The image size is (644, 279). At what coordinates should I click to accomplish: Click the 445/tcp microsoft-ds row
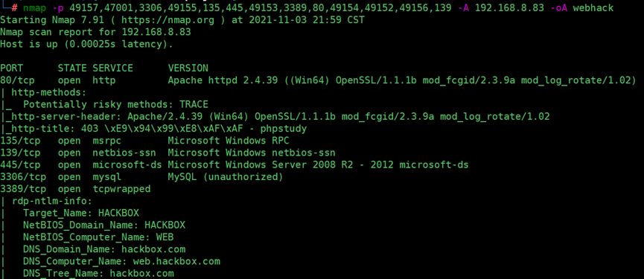click(234, 165)
